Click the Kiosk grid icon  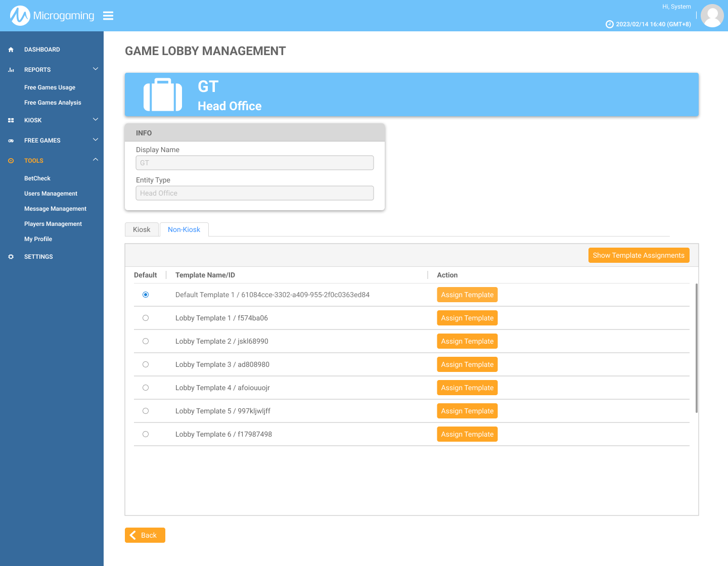11,120
